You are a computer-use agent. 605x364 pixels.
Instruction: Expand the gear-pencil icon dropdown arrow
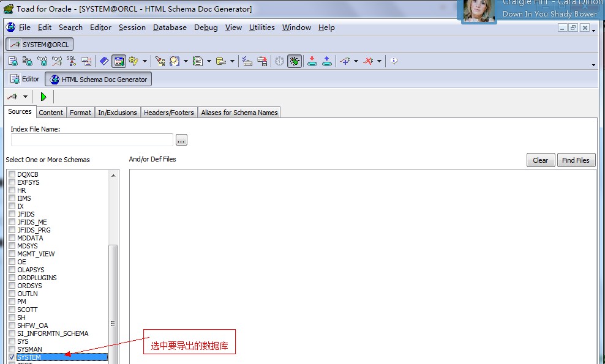145,61
